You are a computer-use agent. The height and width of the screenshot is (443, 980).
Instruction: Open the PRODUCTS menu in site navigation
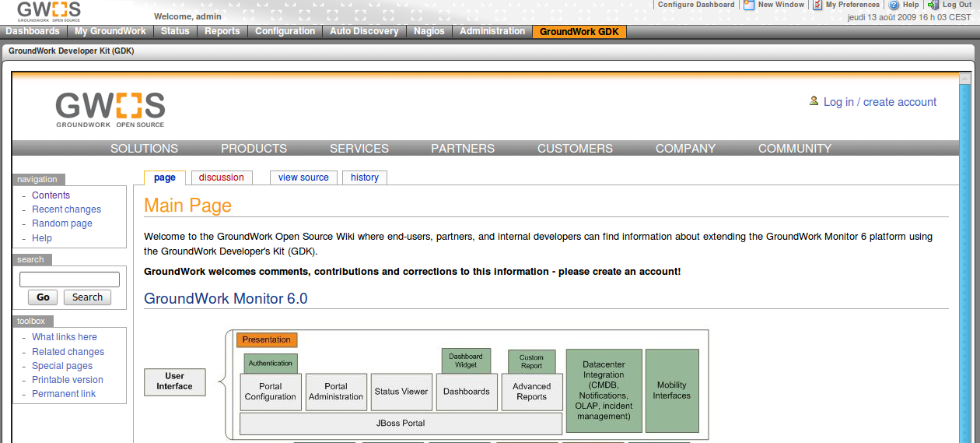pos(254,148)
